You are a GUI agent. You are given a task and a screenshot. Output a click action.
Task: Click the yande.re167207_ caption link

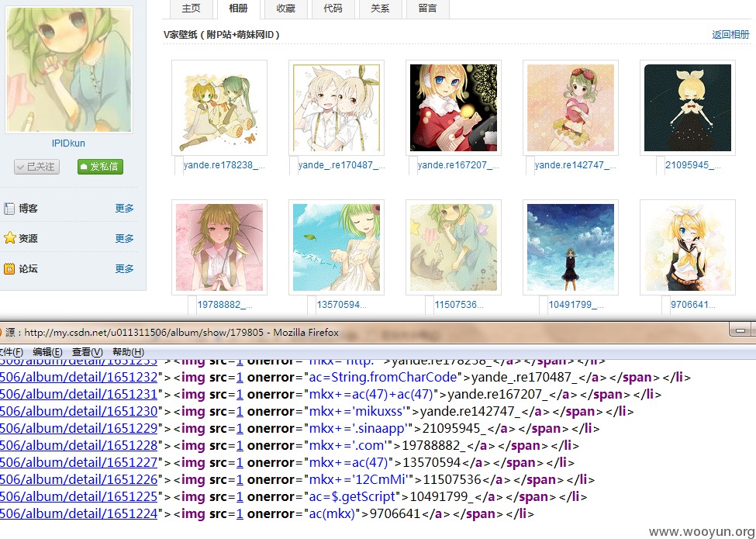[x=458, y=165]
